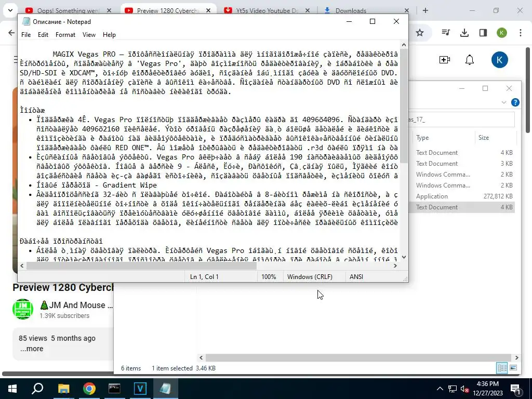Open Chrome media controls icon
Screen dimensions: 532x399
(446, 33)
